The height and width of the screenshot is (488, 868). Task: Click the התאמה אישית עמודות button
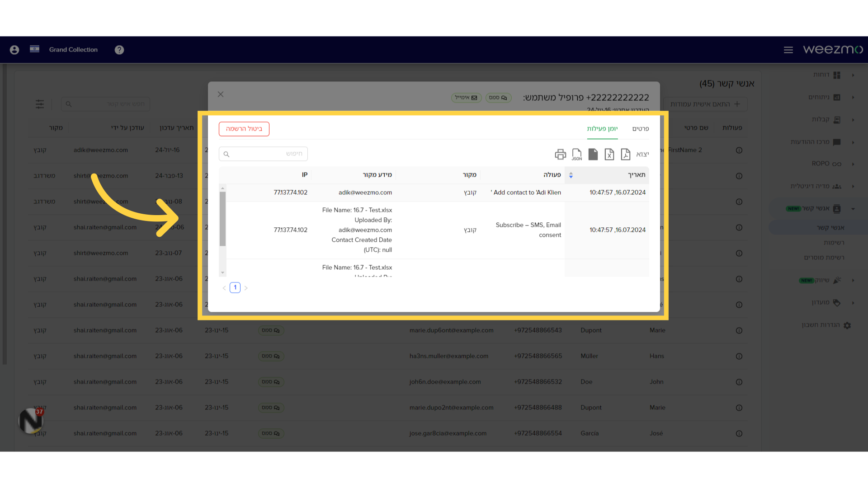[705, 104]
